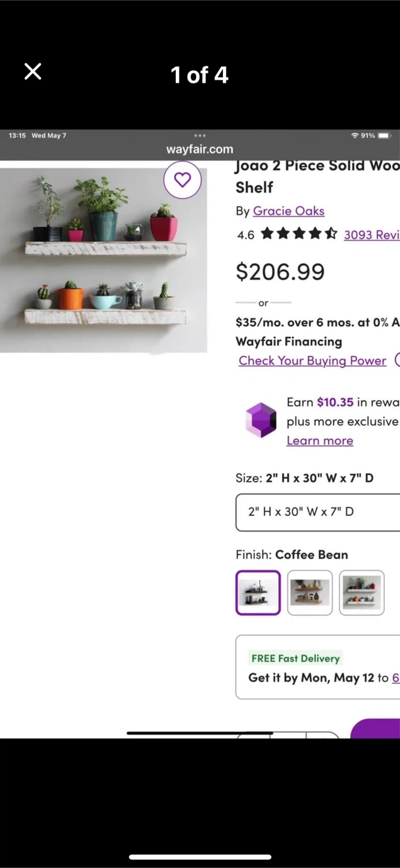Close the image viewer with X
Screen dimensions: 400x868
pos(33,72)
